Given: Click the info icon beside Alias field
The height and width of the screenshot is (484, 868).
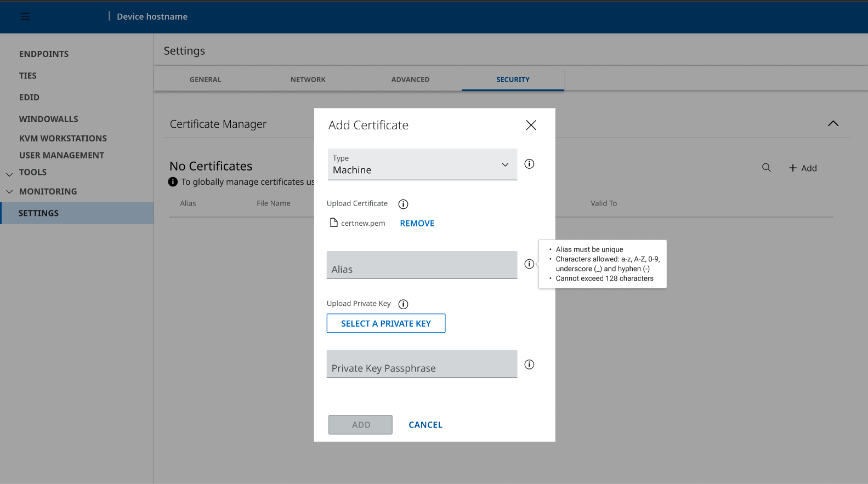Looking at the screenshot, I should tap(529, 264).
